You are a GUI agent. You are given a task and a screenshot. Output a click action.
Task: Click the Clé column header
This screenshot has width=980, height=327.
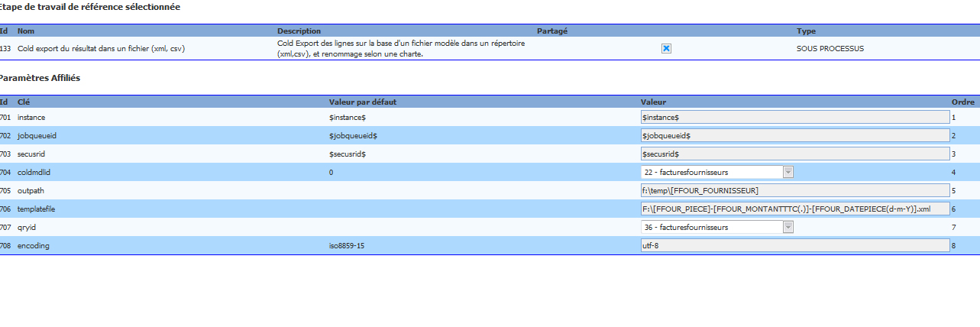24,102
